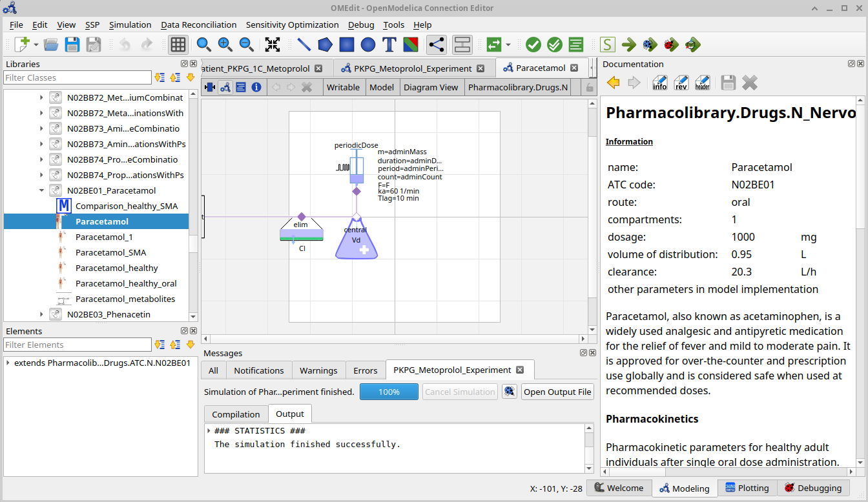Viewport: 868px width, 502px height.
Task: Switch to the Plotting perspective
Action: pyautogui.click(x=747, y=488)
